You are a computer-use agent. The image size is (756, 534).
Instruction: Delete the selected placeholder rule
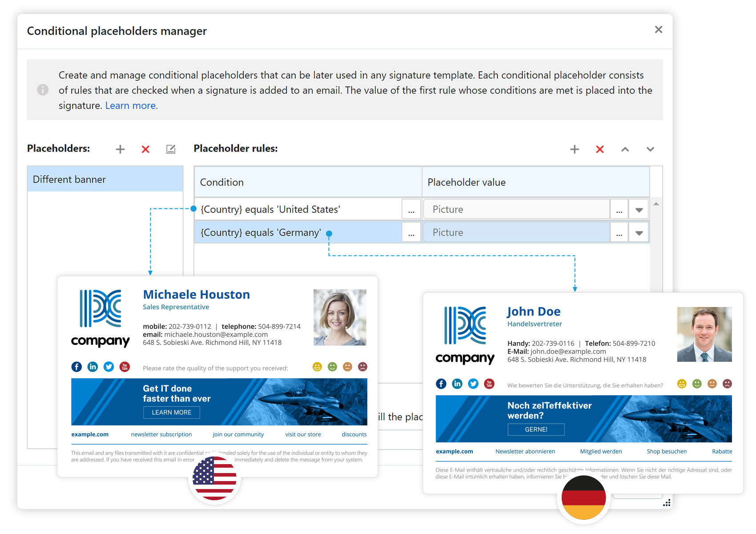600,149
